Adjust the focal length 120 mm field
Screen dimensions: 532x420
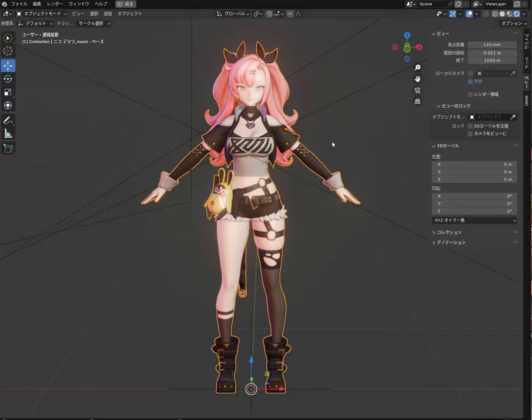(x=492, y=45)
